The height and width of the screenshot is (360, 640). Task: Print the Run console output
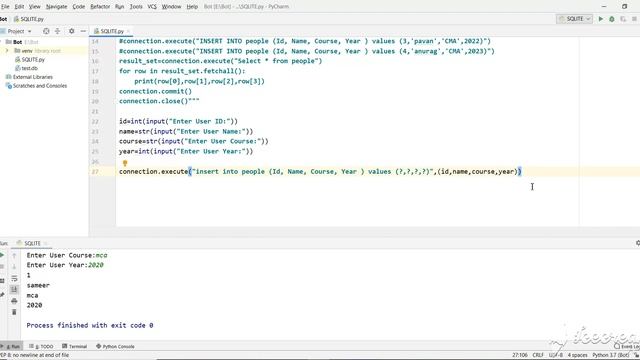pos(14,301)
